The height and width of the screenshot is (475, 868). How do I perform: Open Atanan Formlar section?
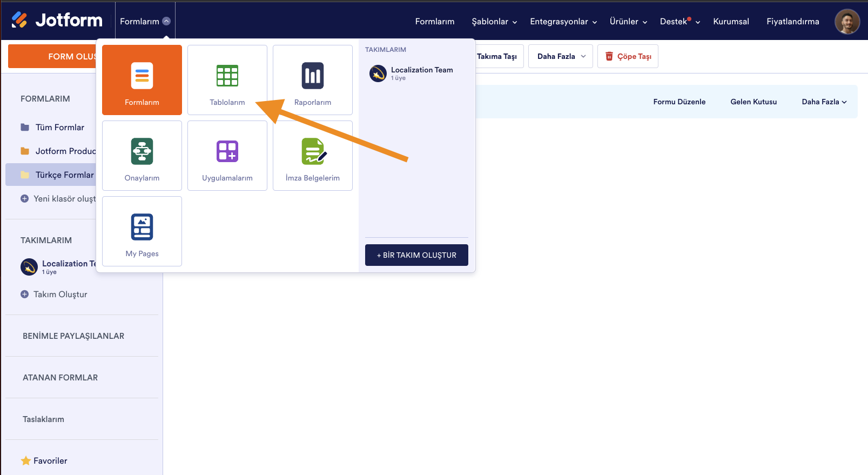60,377
